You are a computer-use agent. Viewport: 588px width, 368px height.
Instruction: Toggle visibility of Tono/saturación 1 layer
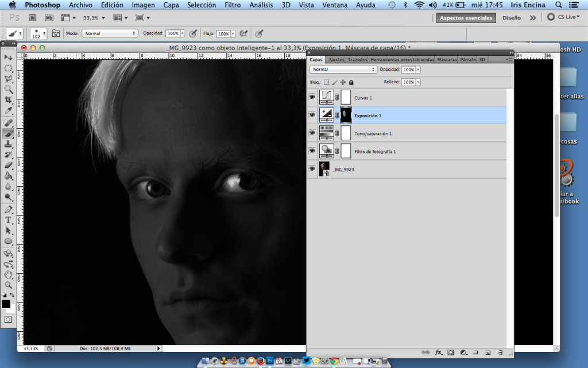click(312, 133)
